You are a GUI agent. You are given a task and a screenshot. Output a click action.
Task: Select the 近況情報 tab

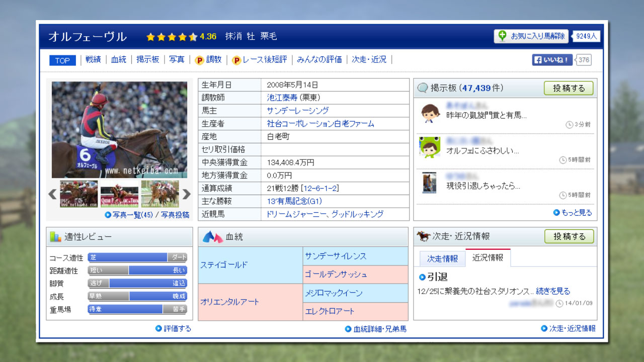488,258
